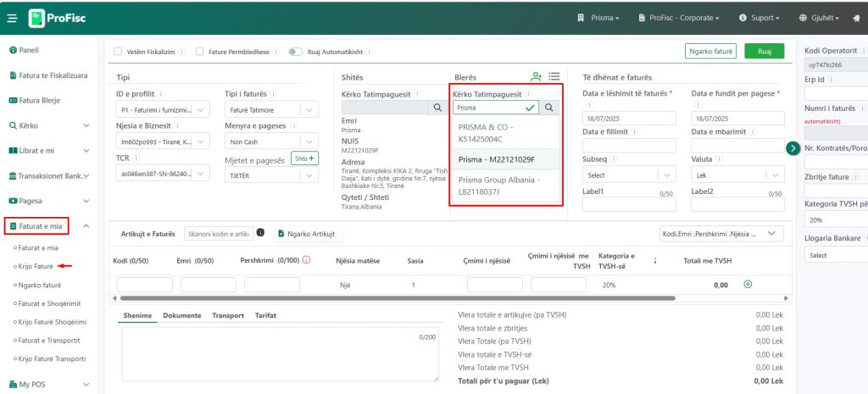Click info icon next to Subseq
The image size is (868, 394).
click(615, 158)
